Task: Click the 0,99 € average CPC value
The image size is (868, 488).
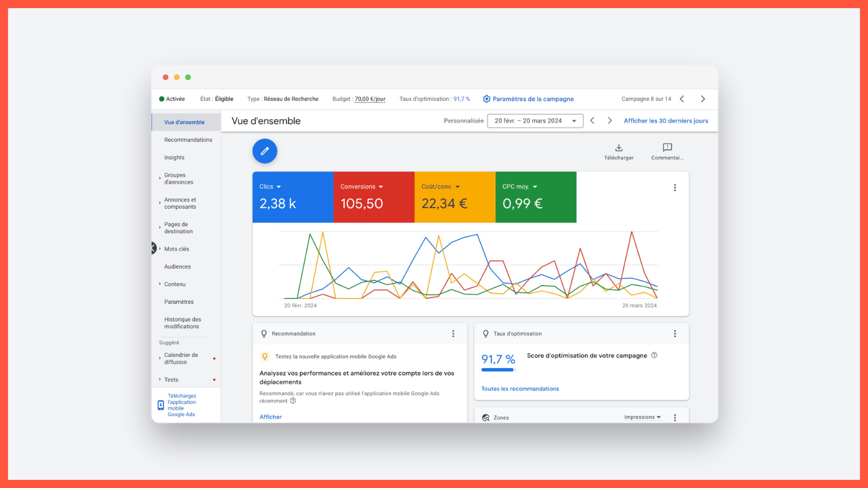Action: [x=522, y=203]
